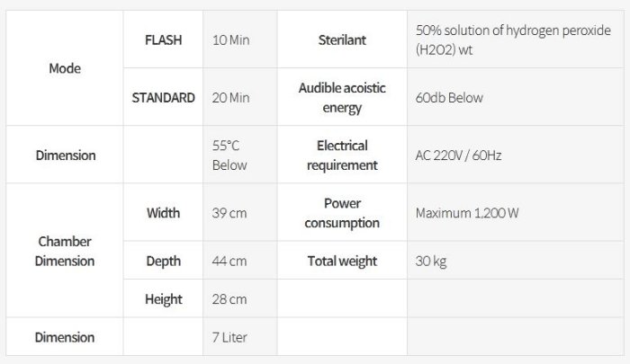Select the Audible acoistic energy label
This screenshot has height=364, width=630.
[x=341, y=97]
